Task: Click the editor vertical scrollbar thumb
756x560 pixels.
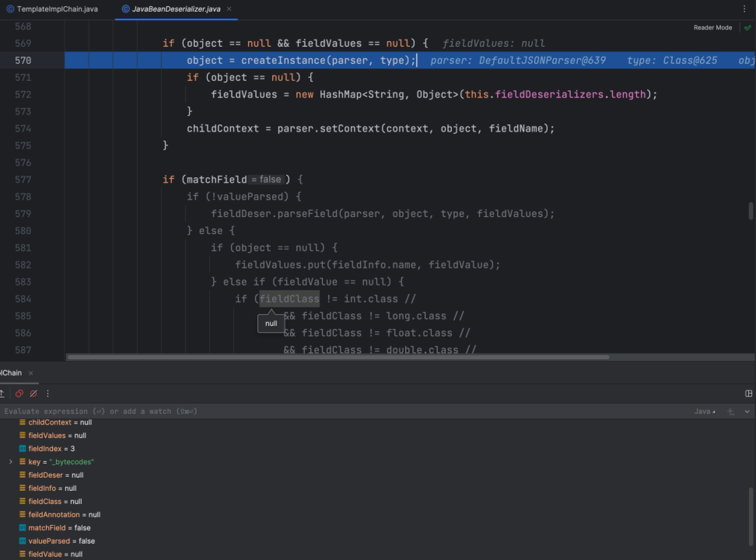Action: coord(751,211)
